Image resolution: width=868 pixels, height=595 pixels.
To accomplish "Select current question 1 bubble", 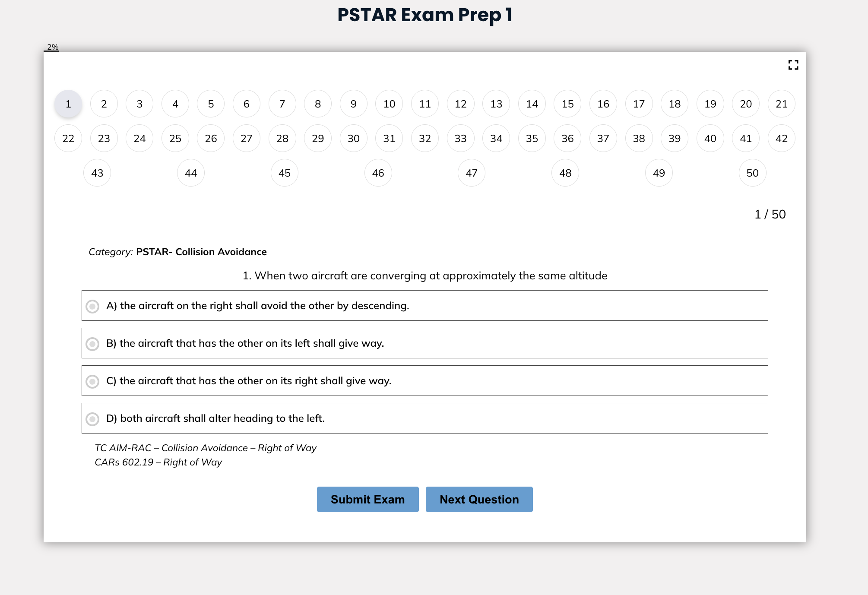I will pos(68,104).
